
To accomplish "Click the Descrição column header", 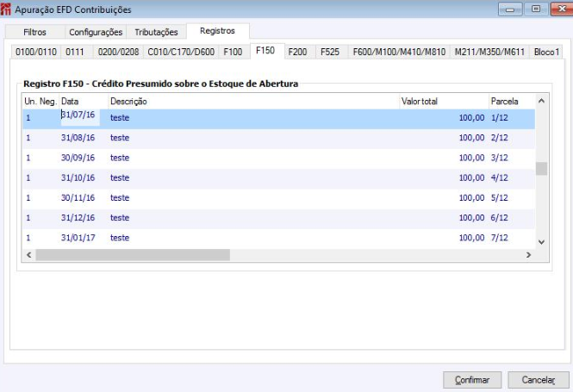I will click(x=254, y=101).
